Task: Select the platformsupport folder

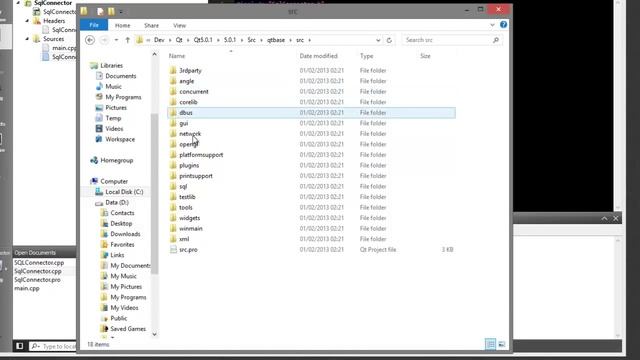Action: coord(201,155)
